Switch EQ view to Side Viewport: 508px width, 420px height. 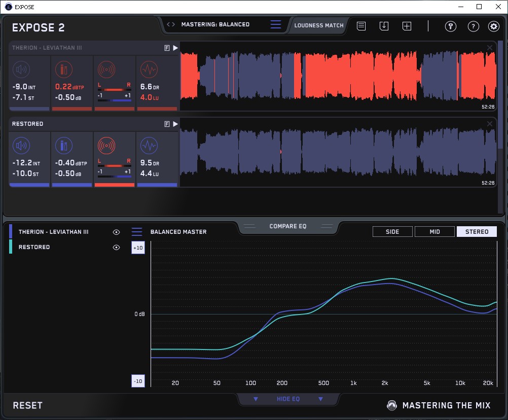point(392,232)
